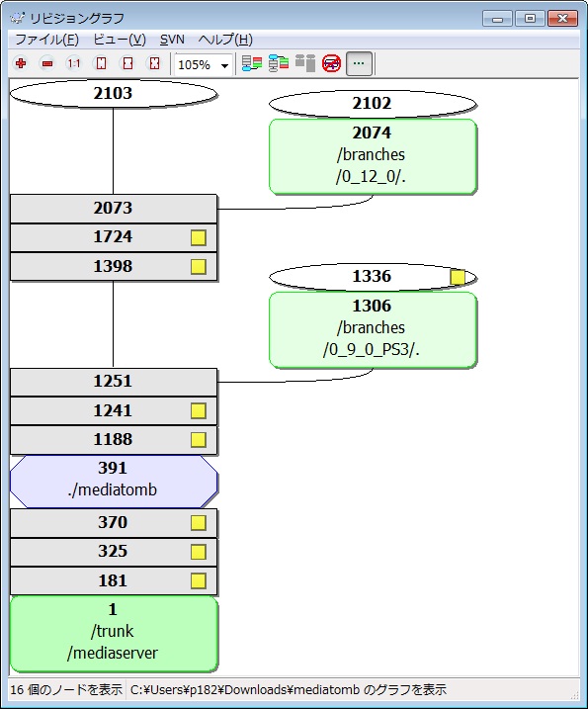
Task: Expand the yellow square on revision 1724
Action: click(199, 237)
